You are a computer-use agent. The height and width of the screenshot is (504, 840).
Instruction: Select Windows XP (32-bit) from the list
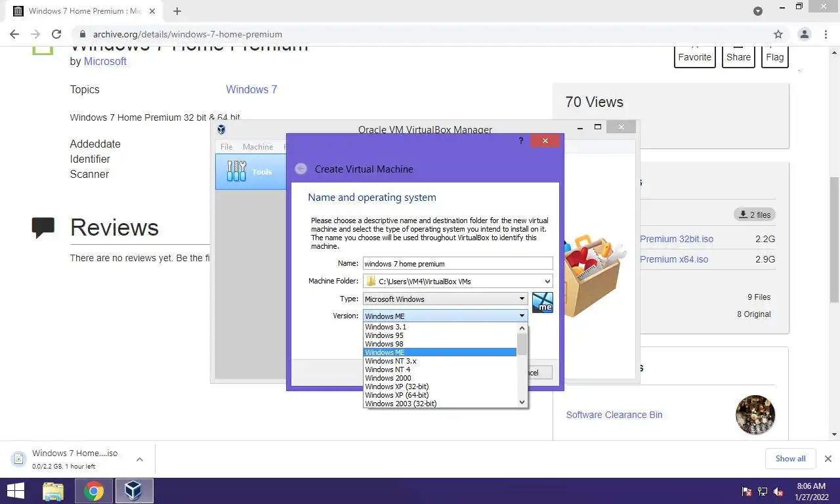coord(440,387)
